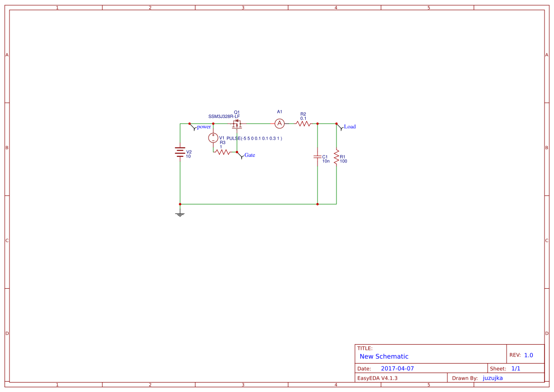Click the PULSE parameter text of V1
The width and height of the screenshot is (554, 392).
(x=254, y=138)
